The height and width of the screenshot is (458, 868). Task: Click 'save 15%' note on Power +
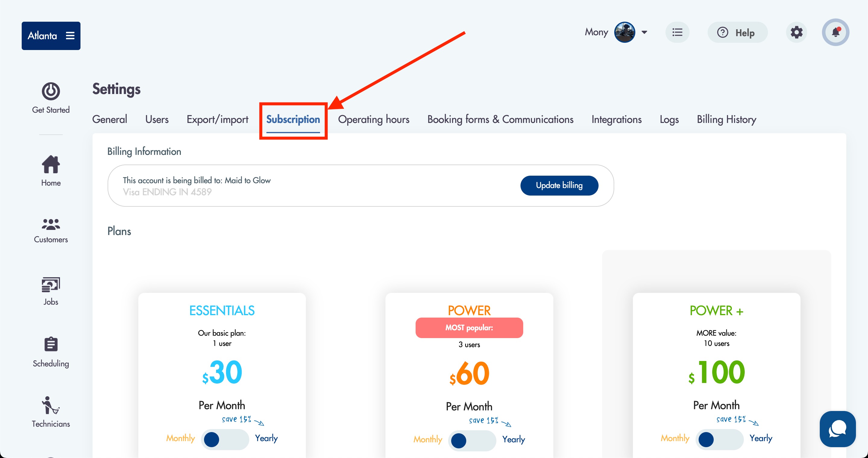click(x=731, y=419)
